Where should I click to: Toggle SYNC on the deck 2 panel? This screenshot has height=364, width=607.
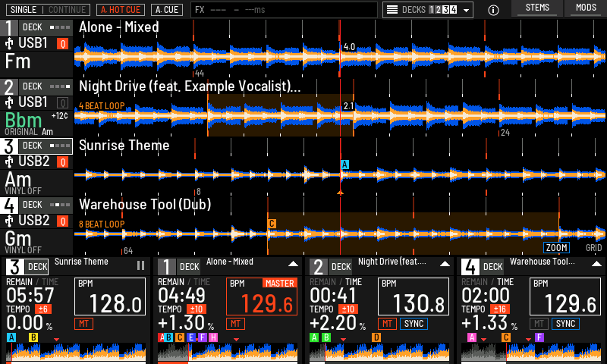414,324
